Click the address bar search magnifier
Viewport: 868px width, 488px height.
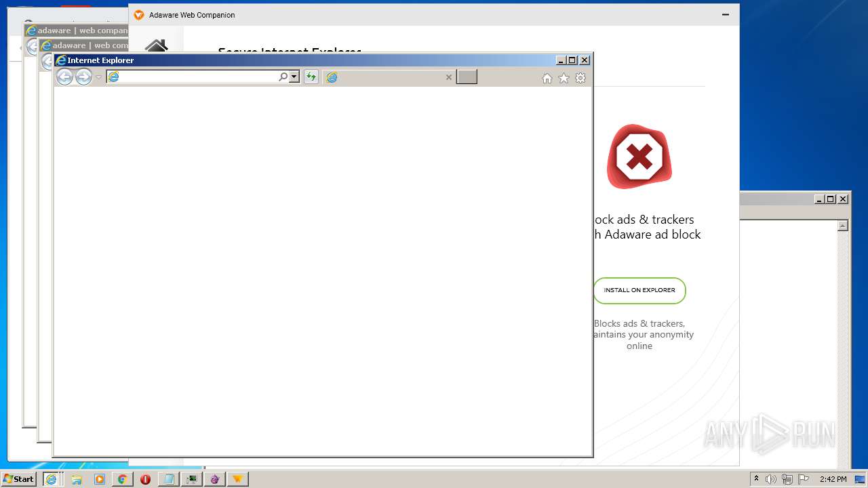283,77
